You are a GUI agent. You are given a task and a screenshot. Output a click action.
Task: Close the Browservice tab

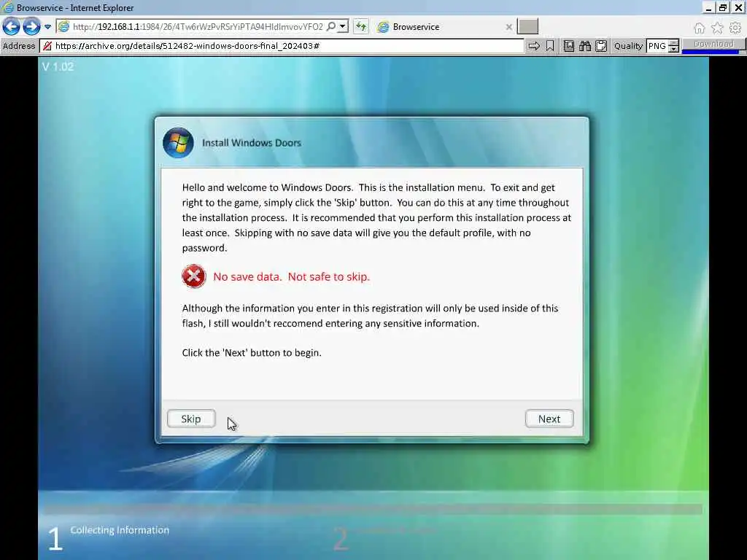(x=508, y=27)
